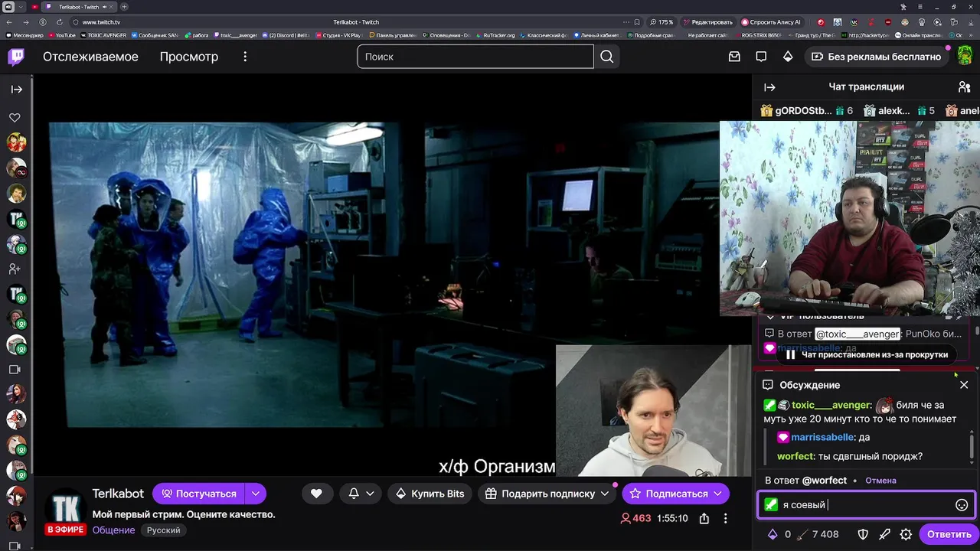The height and width of the screenshot is (551, 980).
Task: Open the Общение category link
Action: tap(113, 530)
